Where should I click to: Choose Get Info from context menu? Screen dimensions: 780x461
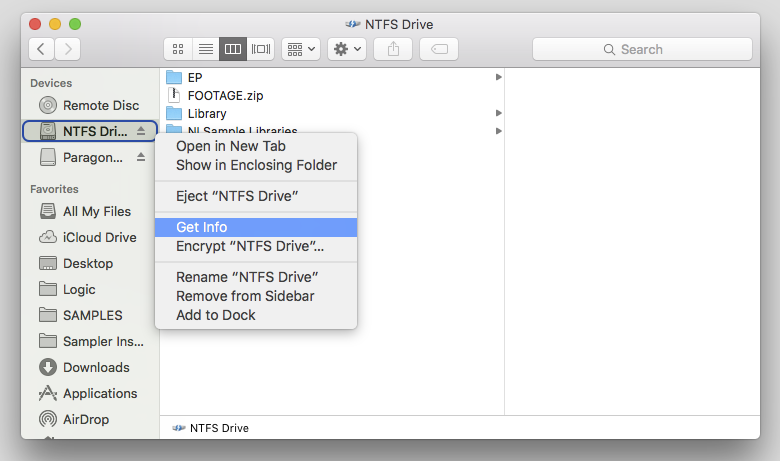point(201,227)
